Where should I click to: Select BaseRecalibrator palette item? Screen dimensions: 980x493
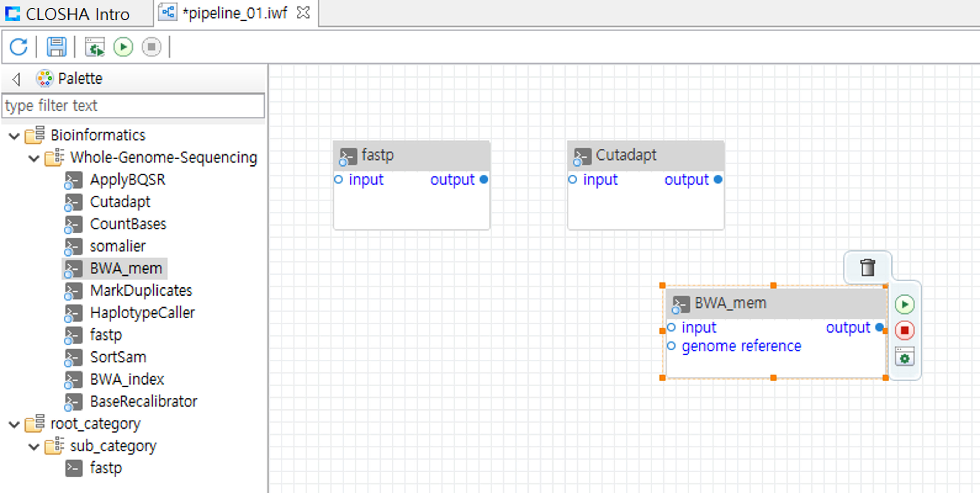[x=143, y=401]
